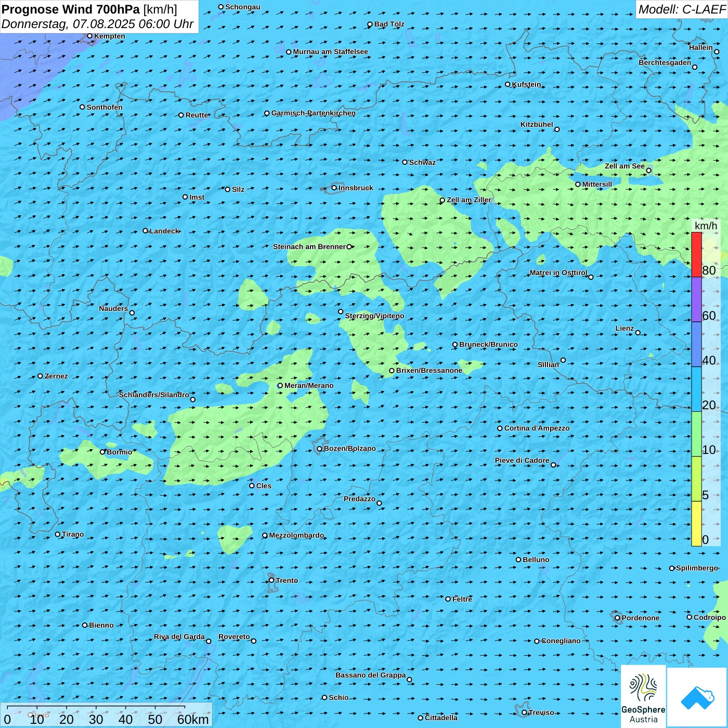This screenshot has width=728, height=728.
Task: Click the 'Pordenone' label
Action: pyautogui.click(x=641, y=618)
